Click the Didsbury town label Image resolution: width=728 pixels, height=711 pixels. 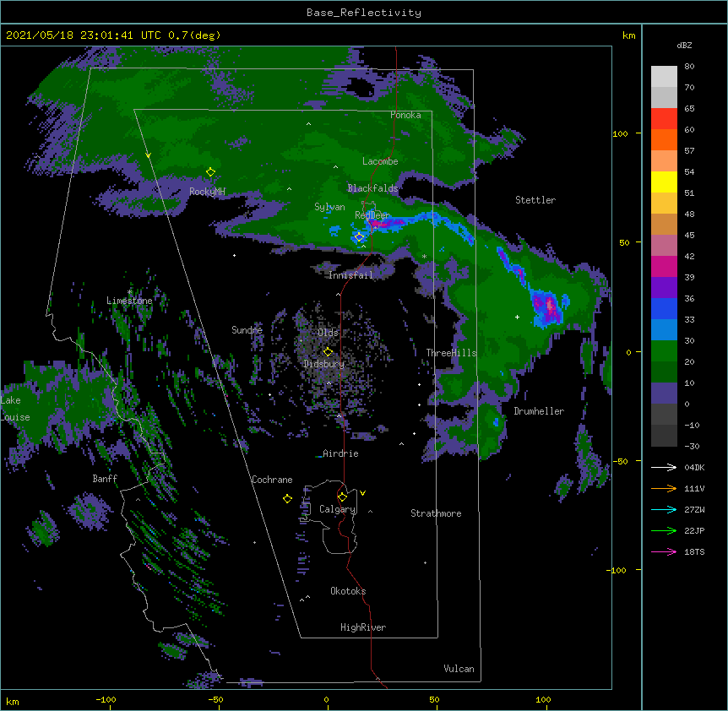324,364
